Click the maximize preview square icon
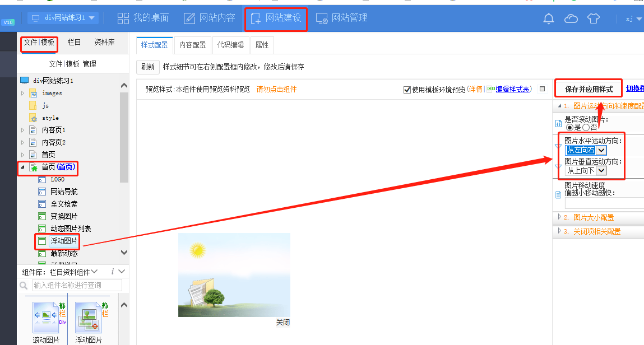Viewport: 644px width, 345px height. 542,89
